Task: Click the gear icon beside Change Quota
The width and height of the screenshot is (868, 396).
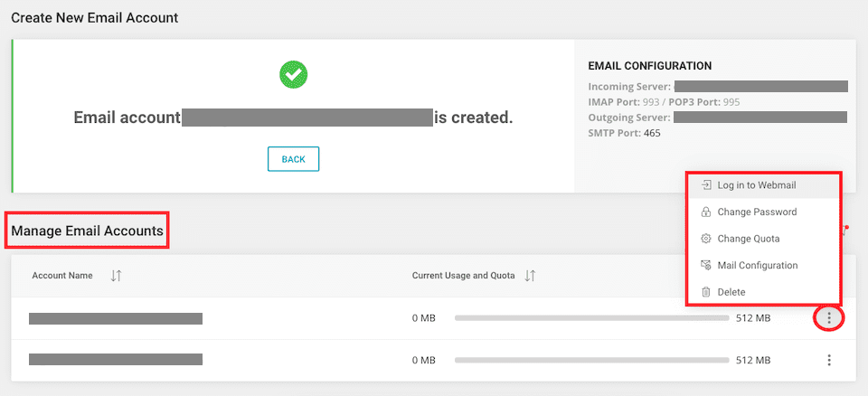Action: pyautogui.click(x=706, y=239)
